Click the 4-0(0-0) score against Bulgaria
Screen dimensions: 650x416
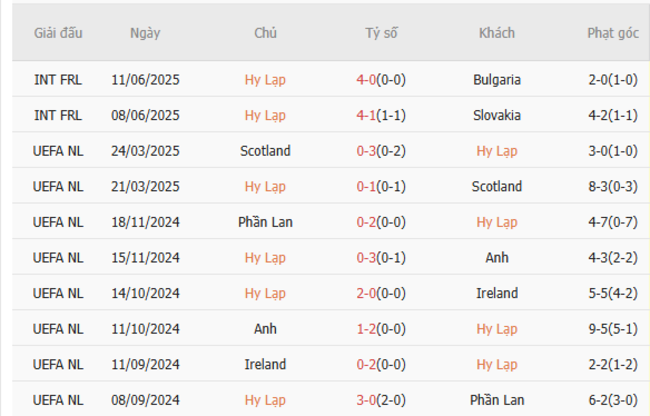coord(380,79)
